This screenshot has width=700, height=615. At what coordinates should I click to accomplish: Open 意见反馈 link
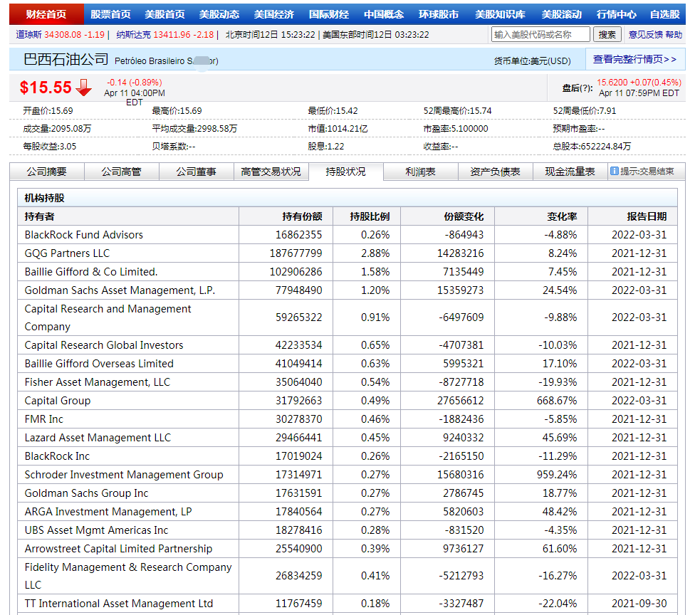coord(646,35)
